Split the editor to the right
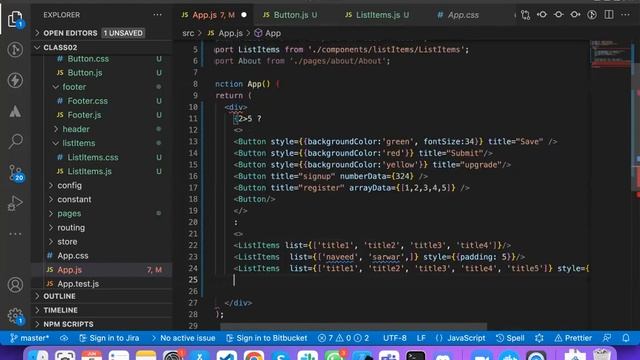Image resolution: width=640 pixels, height=360 pixels. click(x=609, y=15)
